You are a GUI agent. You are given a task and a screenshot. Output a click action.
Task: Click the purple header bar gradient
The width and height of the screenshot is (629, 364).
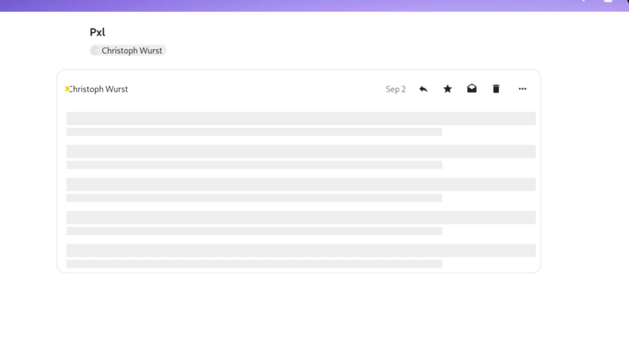click(265, 5)
